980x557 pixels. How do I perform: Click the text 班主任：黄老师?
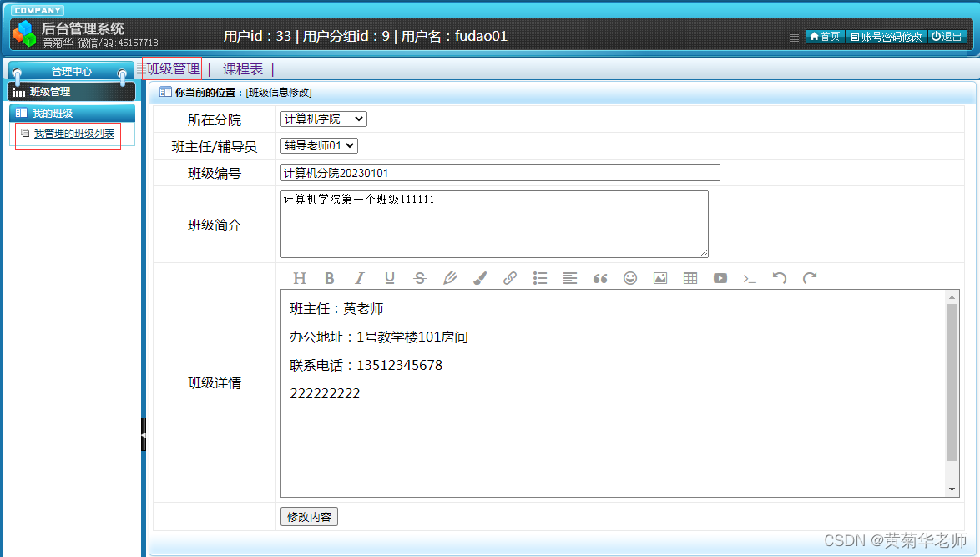(337, 308)
